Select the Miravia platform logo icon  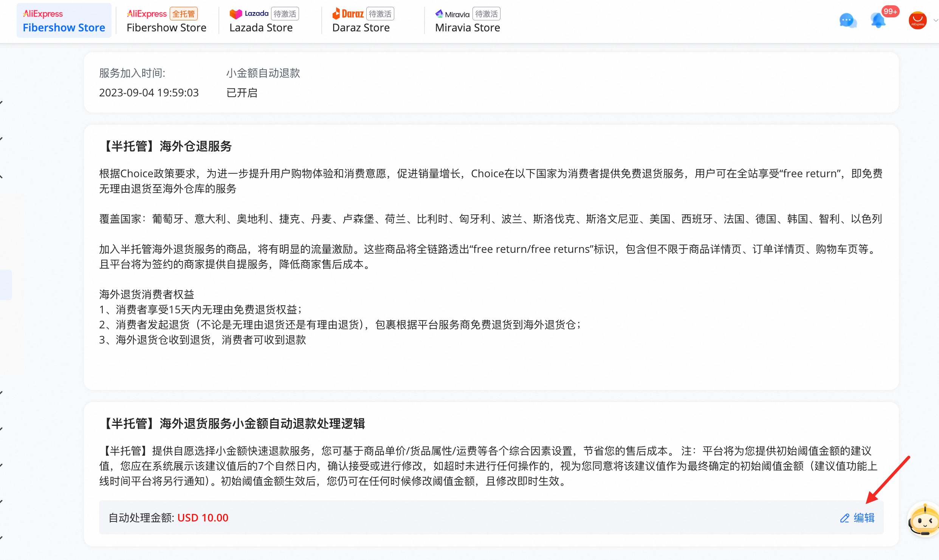point(440,14)
